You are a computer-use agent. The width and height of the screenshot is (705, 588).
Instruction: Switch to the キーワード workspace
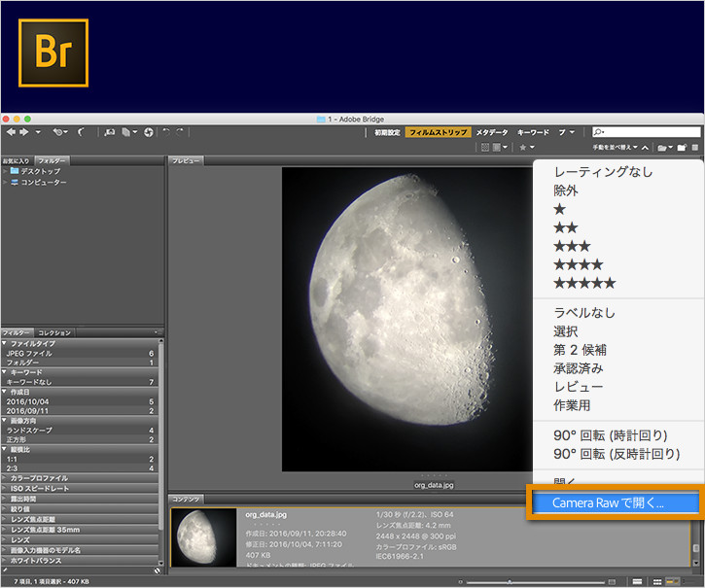tap(533, 132)
